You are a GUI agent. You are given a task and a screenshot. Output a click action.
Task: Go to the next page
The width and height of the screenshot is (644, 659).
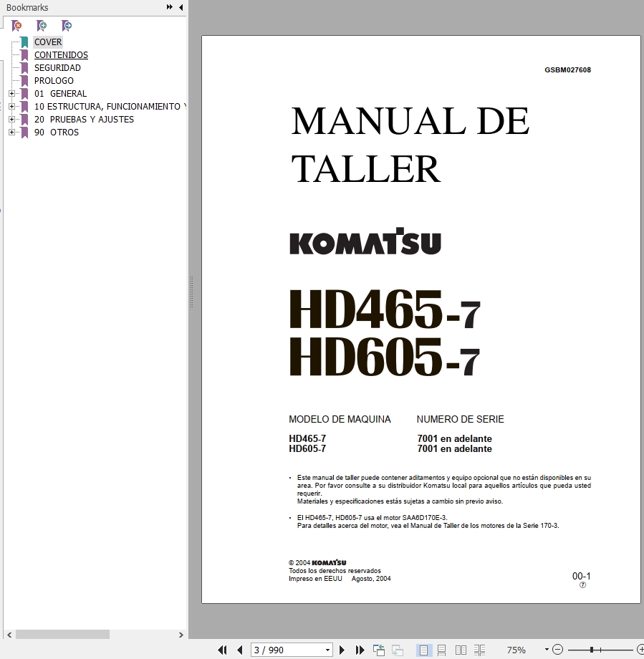pyautogui.click(x=342, y=650)
